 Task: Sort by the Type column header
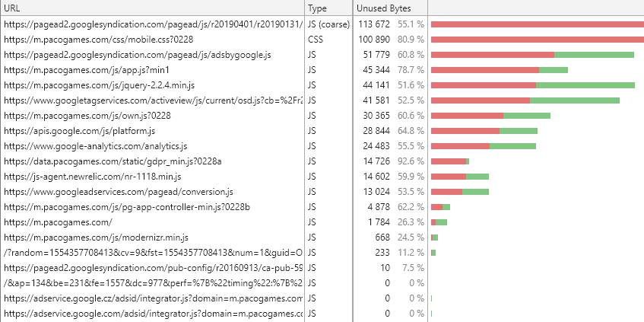coord(328,8)
